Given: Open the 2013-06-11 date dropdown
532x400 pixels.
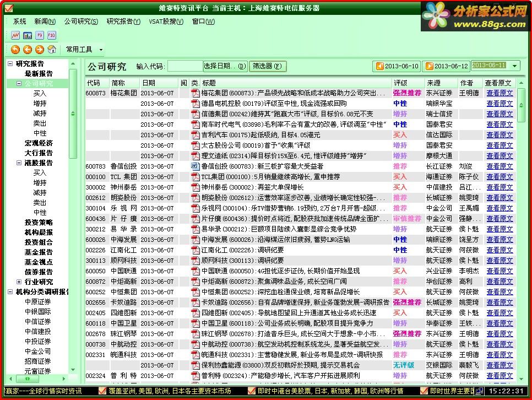Looking at the screenshot, I should coord(515,66).
